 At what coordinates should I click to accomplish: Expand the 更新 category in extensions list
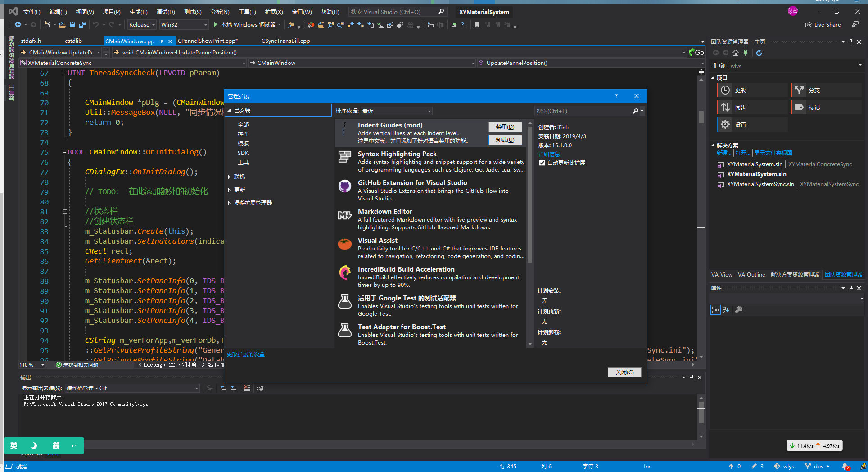[230, 190]
